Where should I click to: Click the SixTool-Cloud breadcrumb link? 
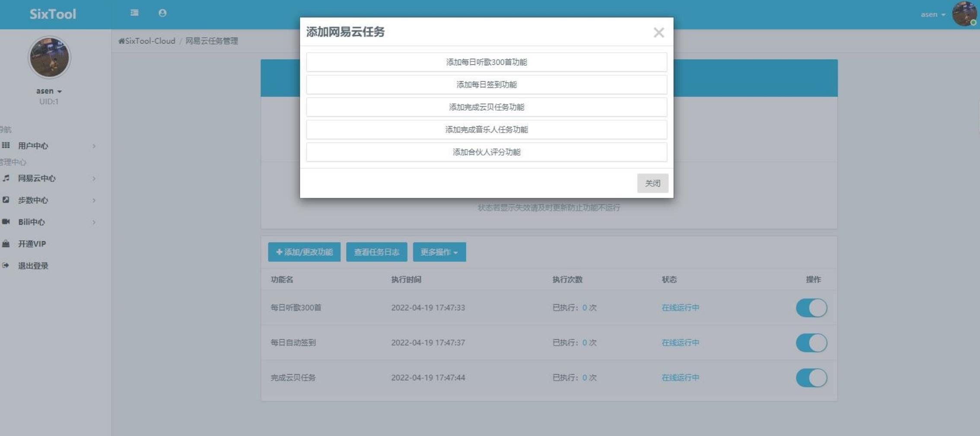pyautogui.click(x=150, y=41)
